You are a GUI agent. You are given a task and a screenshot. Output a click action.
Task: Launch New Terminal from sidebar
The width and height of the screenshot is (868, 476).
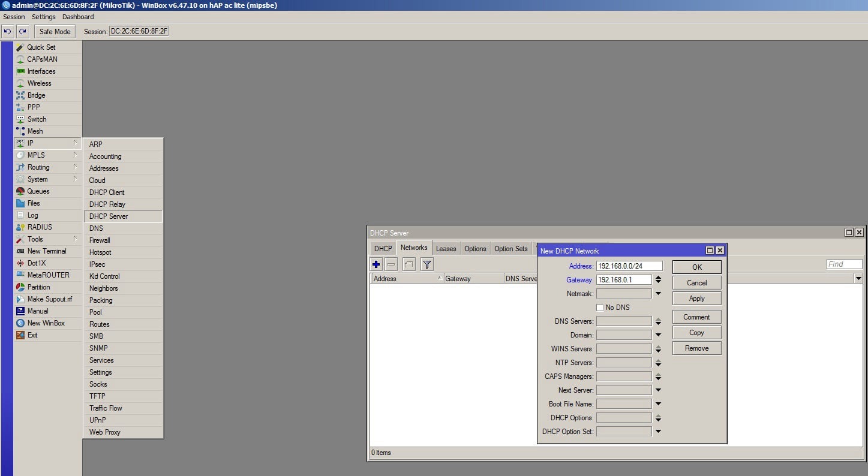coord(46,251)
